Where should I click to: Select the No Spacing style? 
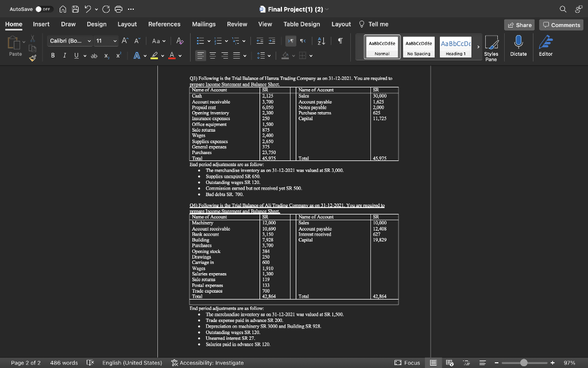point(419,47)
